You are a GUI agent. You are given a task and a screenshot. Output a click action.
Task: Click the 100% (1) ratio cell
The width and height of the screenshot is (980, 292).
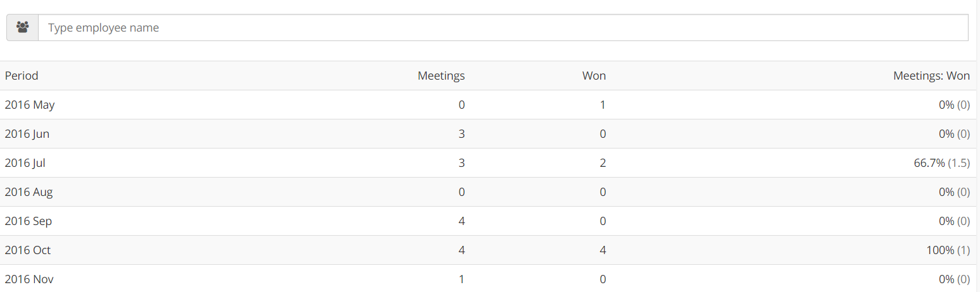(948, 250)
